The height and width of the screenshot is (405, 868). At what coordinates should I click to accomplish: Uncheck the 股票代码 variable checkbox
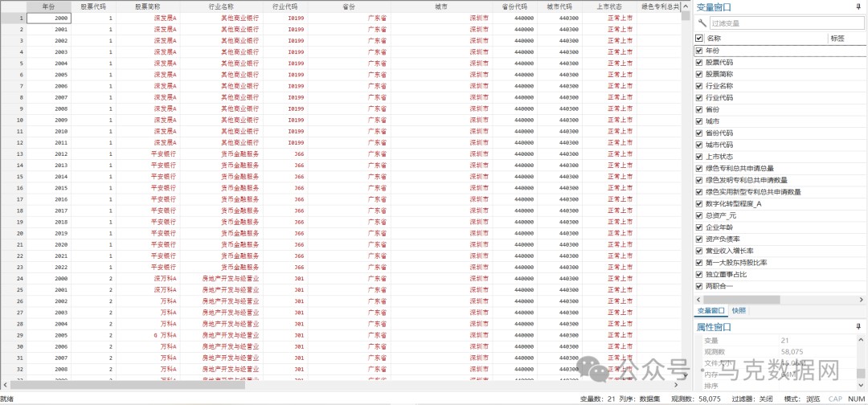point(698,63)
